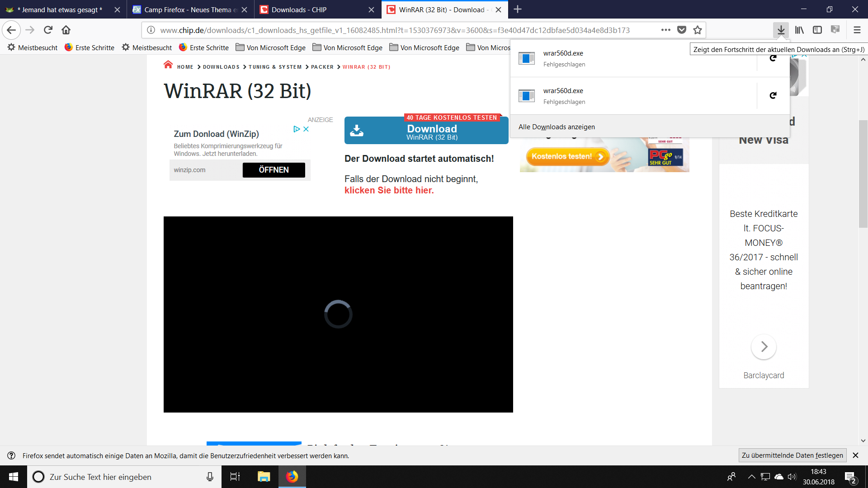This screenshot has width=868, height=488.
Task: Reload the current page
Action: point(48,30)
